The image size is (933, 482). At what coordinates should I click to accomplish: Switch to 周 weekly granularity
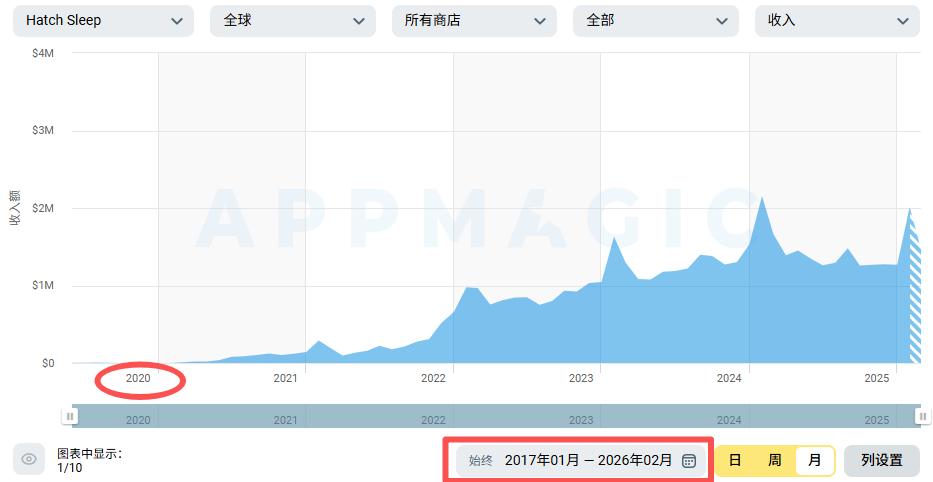775,461
